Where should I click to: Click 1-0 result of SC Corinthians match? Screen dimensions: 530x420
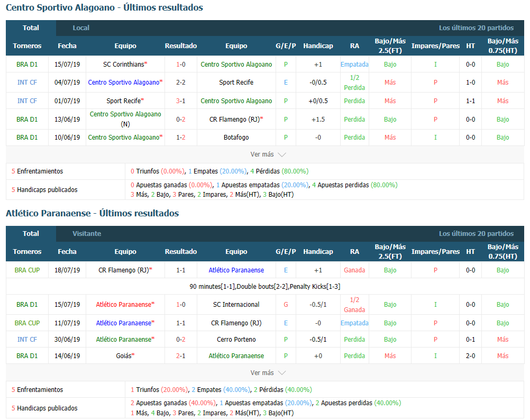click(x=181, y=65)
